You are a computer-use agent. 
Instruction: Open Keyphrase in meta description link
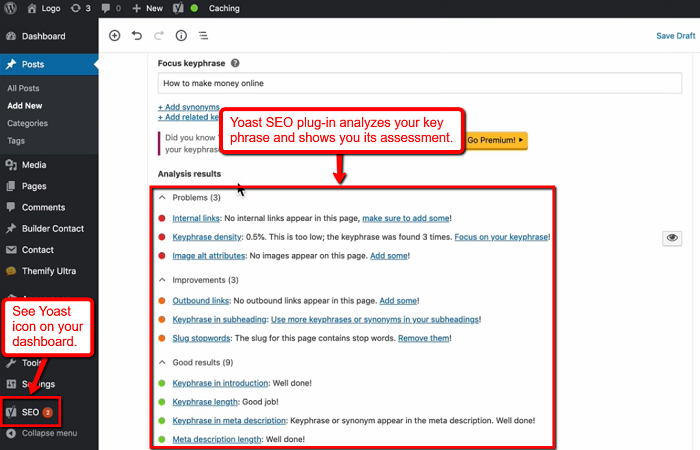[x=229, y=421]
